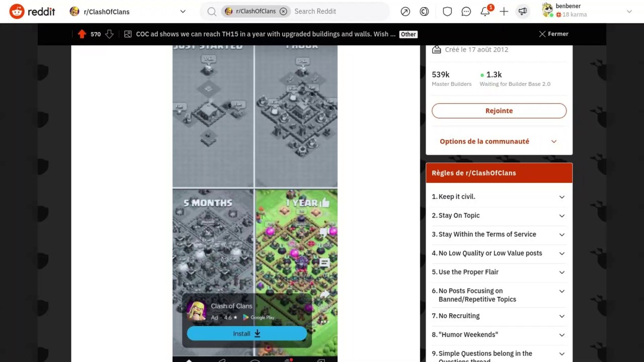644x362 pixels.
Task: Click the 570 vote score
Action: click(96, 34)
